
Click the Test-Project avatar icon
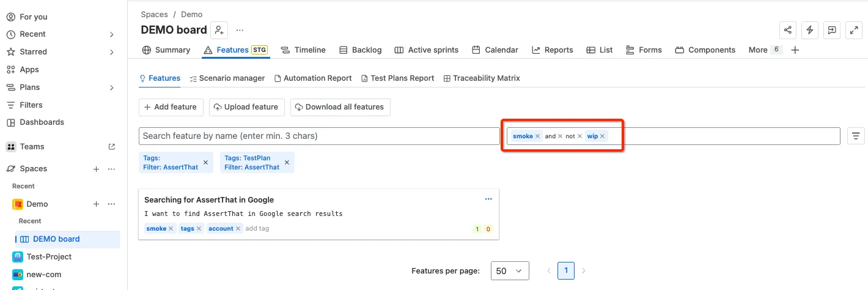(x=18, y=257)
